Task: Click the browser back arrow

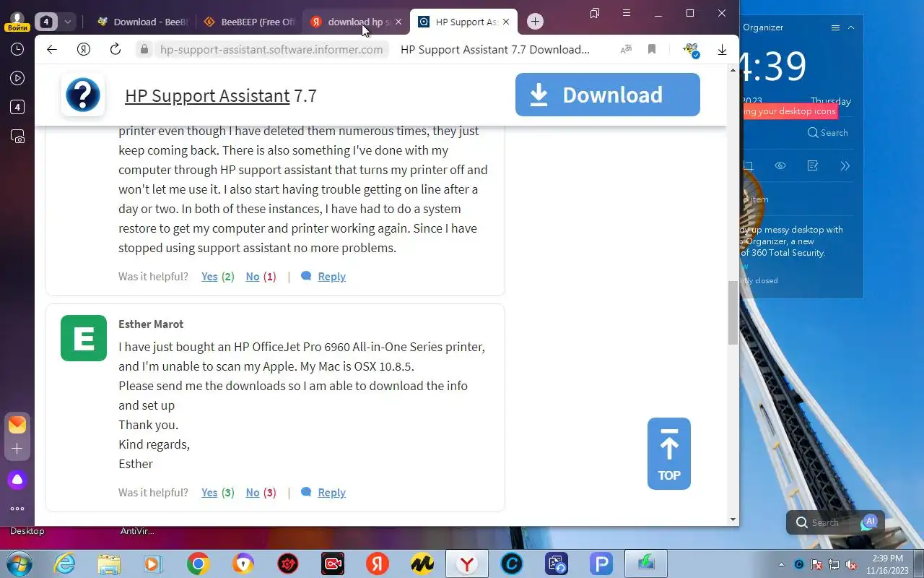Action: point(51,49)
